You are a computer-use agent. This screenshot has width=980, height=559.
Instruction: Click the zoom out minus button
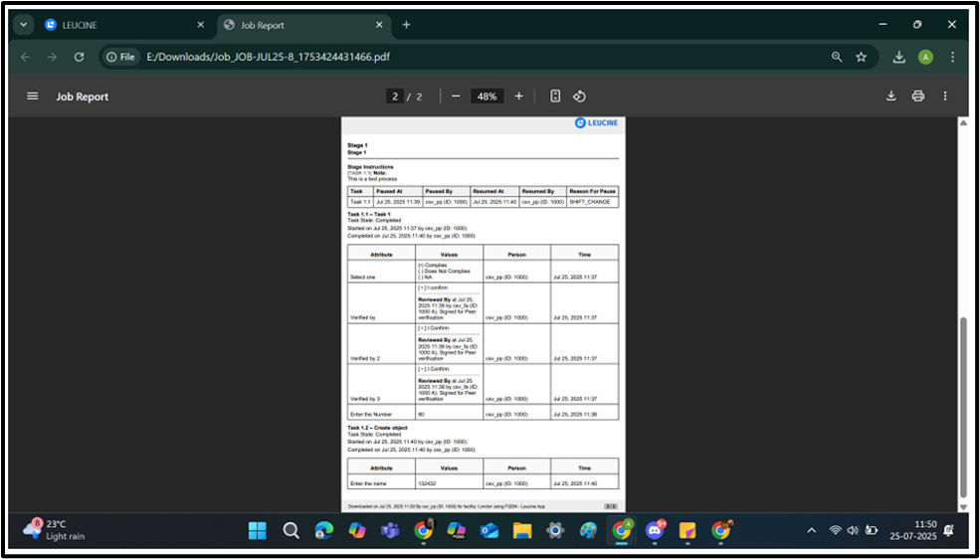(x=456, y=96)
